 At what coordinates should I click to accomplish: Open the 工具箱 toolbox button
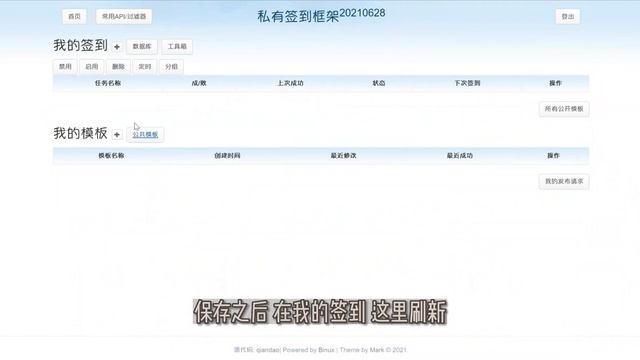pos(177,47)
